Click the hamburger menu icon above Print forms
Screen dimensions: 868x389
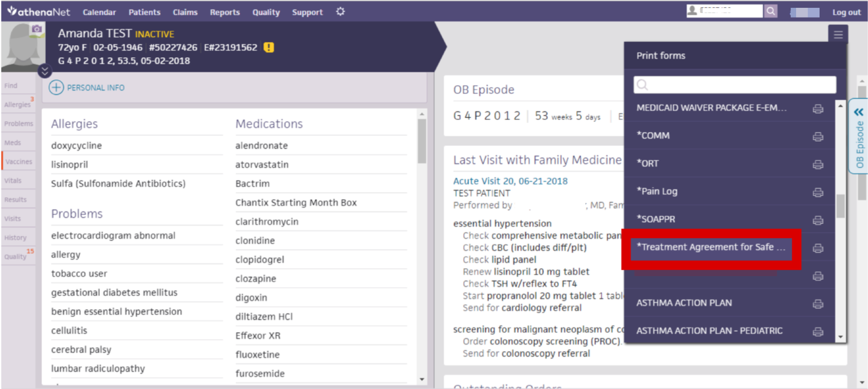tap(838, 35)
